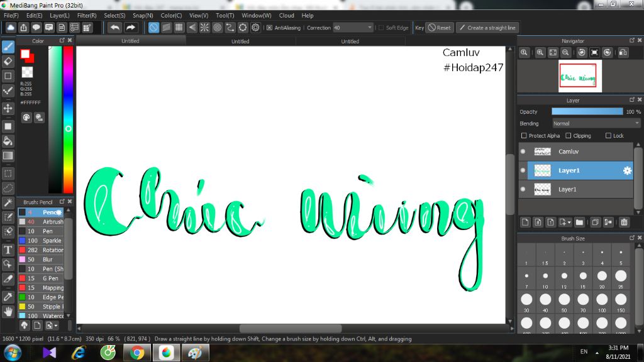Viewport: 644px width, 362px height.
Task: Open the Paint taskbar icon
Action: (195, 353)
